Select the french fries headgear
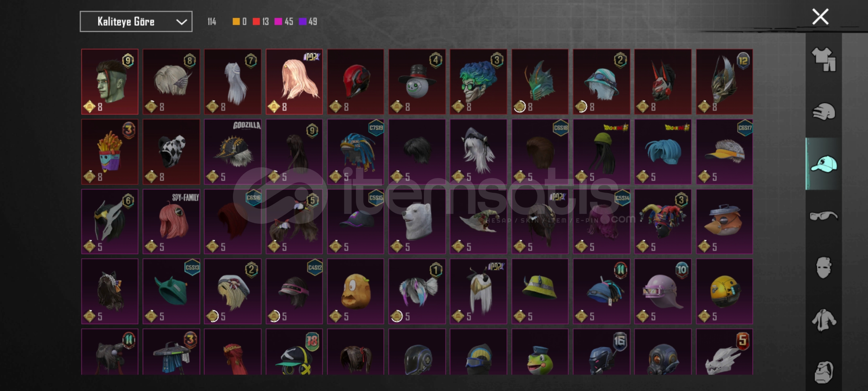The image size is (868, 391). point(110,152)
